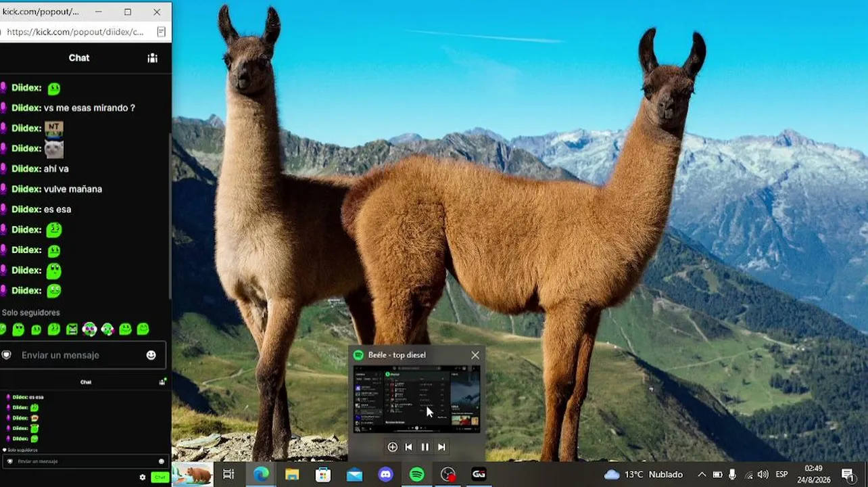
Task: Select the angry square emote in the quick row
Action: point(72,329)
